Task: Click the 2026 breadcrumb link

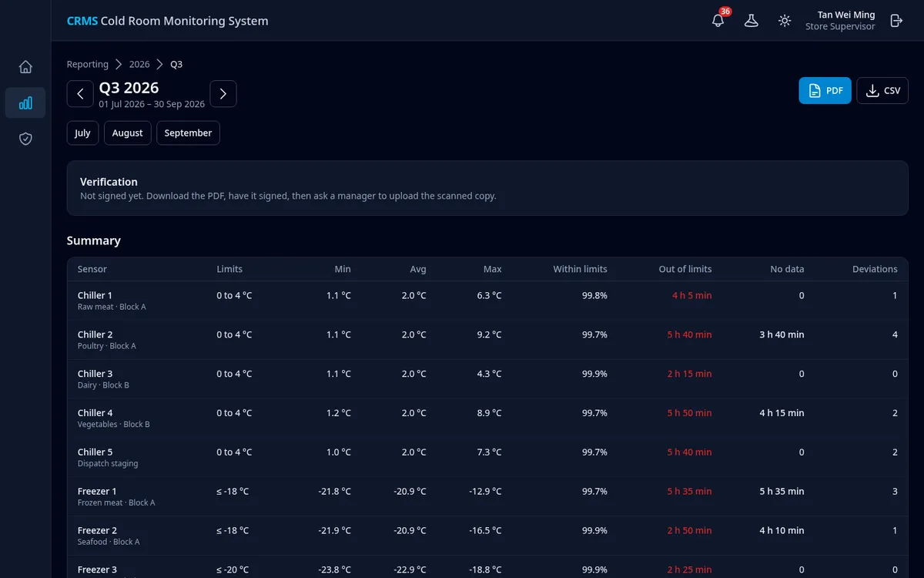Action: pyautogui.click(x=139, y=64)
